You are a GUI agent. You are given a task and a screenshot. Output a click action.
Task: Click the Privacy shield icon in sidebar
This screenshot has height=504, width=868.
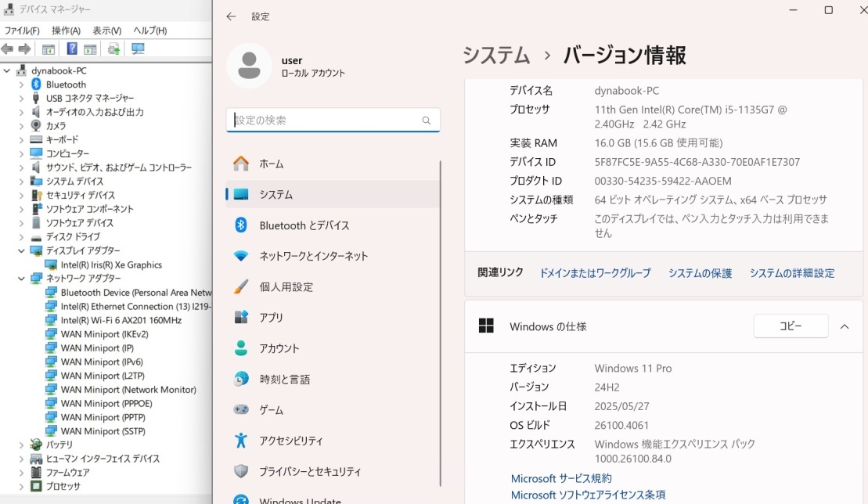click(x=241, y=471)
